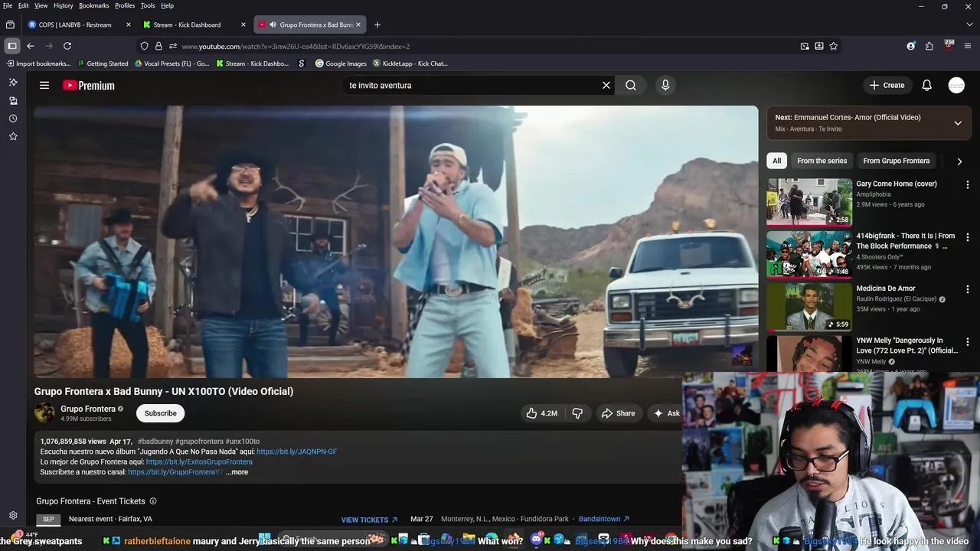Advance filter chips with right arrow
980x551 pixels.
959,161
